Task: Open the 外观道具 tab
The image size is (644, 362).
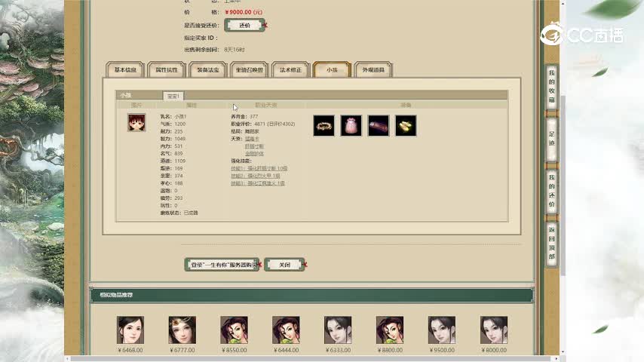Action: (x=373, y=70)
